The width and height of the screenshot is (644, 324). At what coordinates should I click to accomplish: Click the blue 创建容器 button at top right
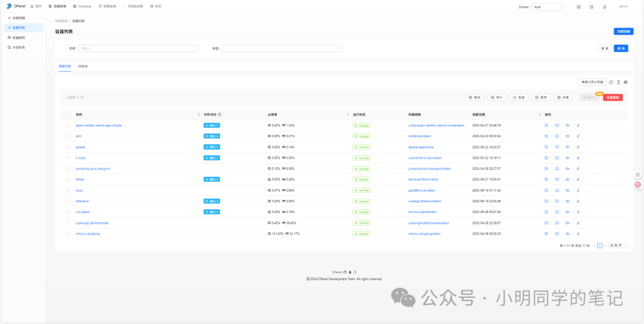click(624, 31)
